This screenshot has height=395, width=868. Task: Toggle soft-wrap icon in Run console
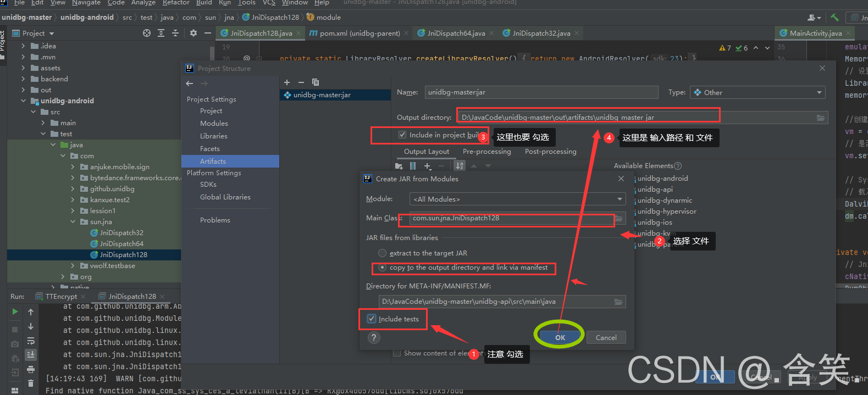(31, 341)
